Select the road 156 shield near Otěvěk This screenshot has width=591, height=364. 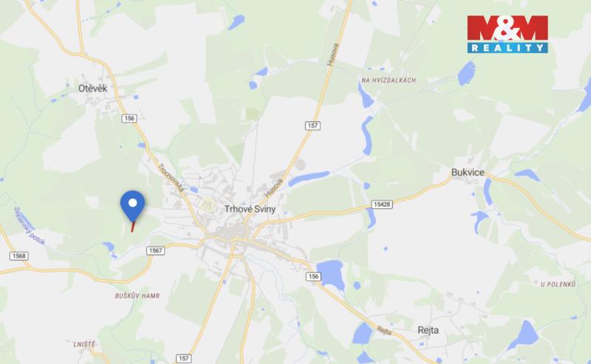pos(129,118)
